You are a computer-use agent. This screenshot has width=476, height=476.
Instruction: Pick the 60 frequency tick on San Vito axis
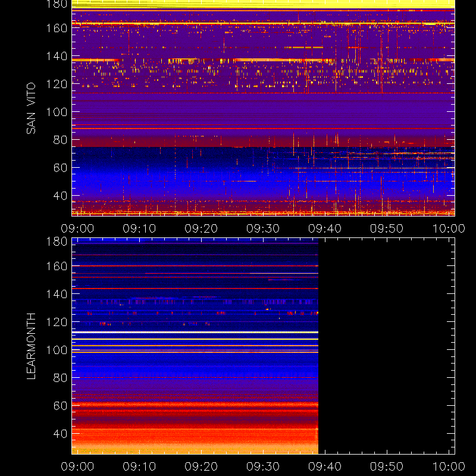61,168
